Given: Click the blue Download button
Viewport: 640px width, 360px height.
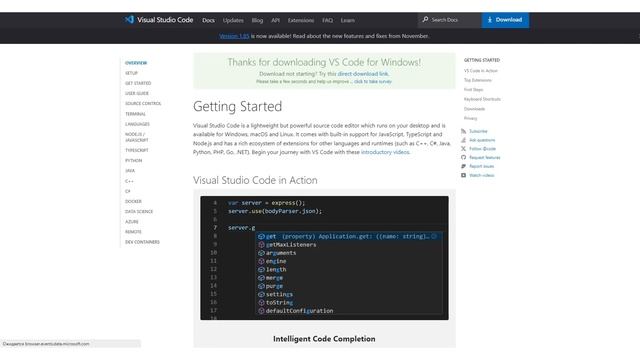Looking at the screenshot, I should click(505, 20).
